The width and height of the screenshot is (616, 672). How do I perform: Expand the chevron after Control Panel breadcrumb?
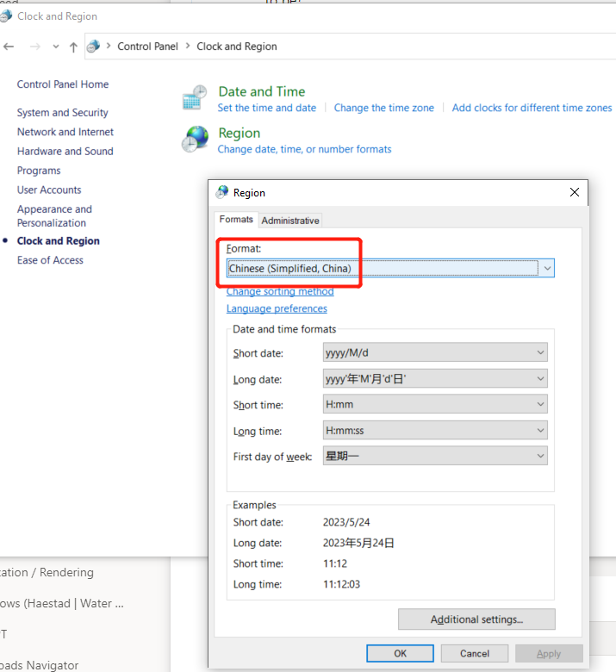(188, 46)
